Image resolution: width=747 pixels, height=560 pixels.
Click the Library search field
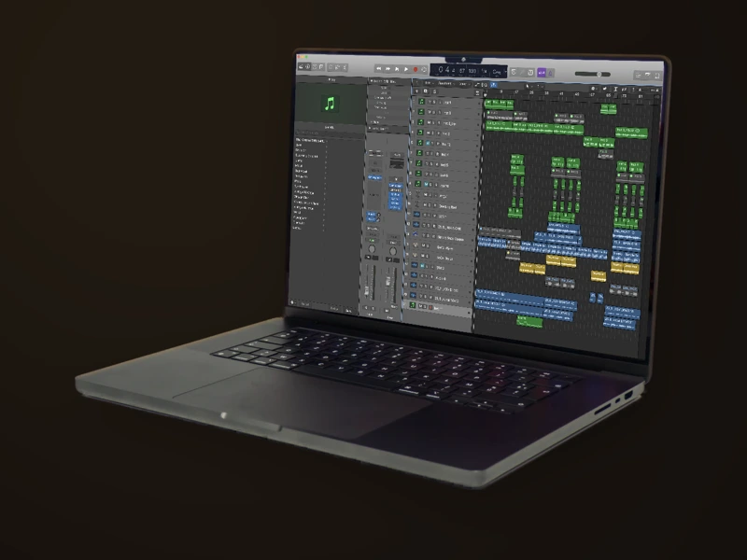(329, 133)
